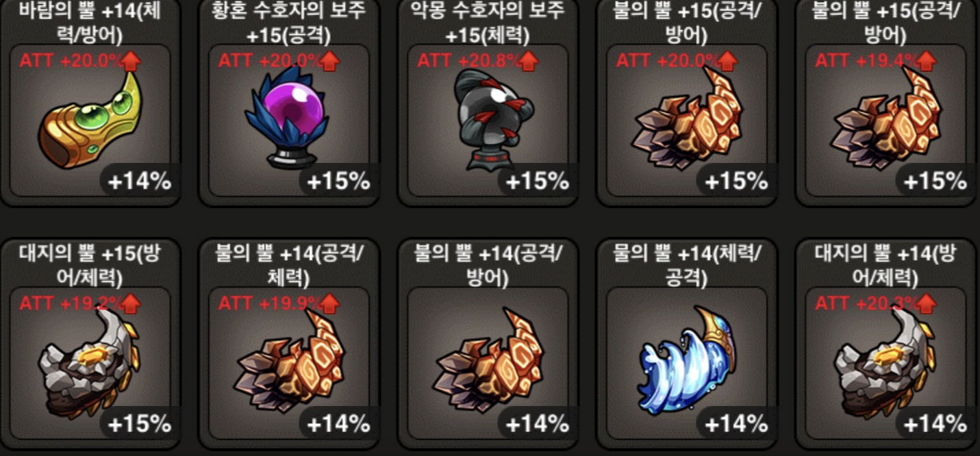Click the 물의 뿔 +14(체력/공격) label
The height and width of the screenshot is (456, 980).
click(687, 266)
